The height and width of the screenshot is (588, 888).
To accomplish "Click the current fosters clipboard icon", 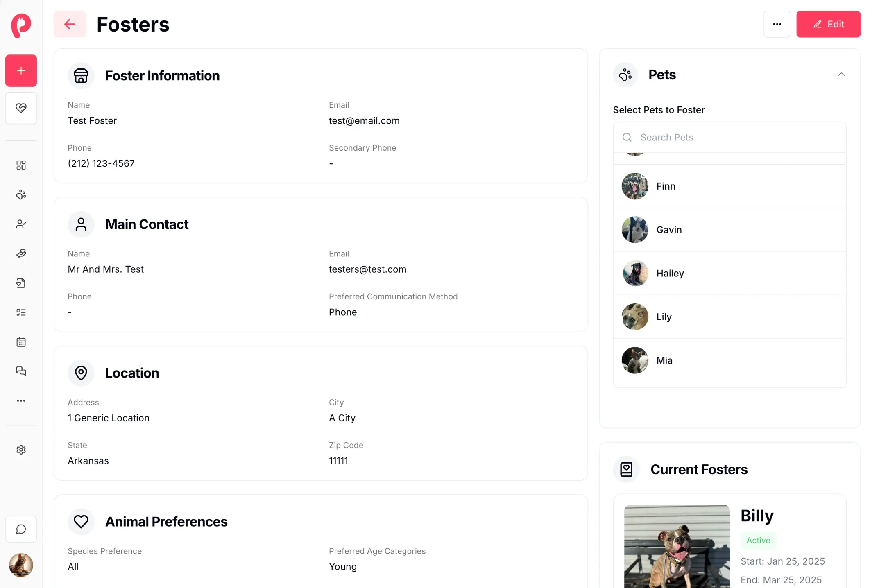I will [626, 468].
